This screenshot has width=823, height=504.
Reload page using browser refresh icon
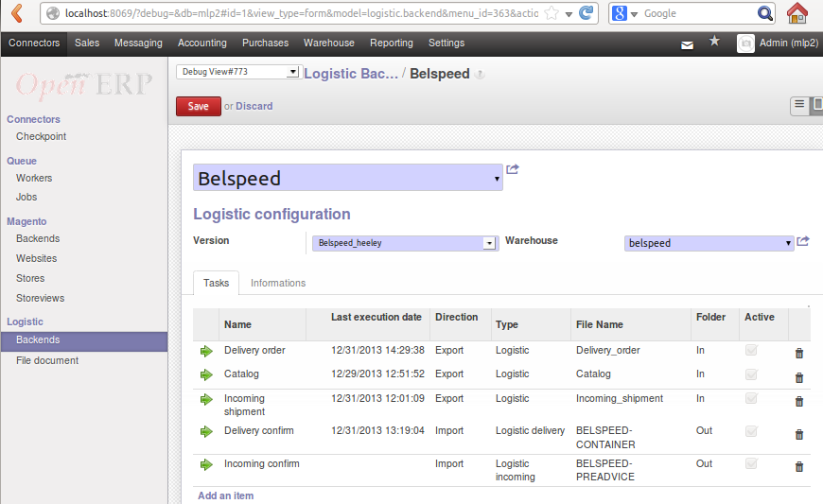[587, 13]
